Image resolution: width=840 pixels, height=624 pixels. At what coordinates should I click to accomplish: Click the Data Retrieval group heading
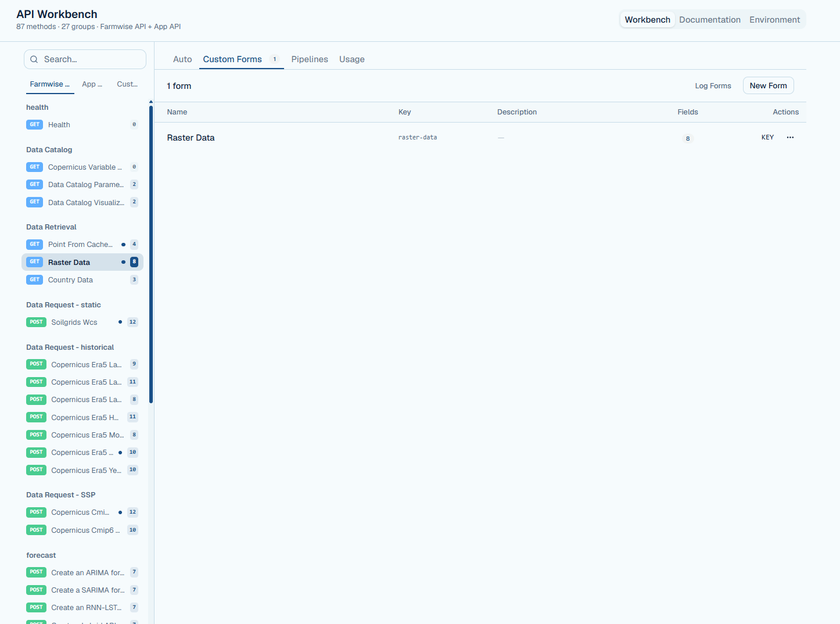(x=51, y=227)
